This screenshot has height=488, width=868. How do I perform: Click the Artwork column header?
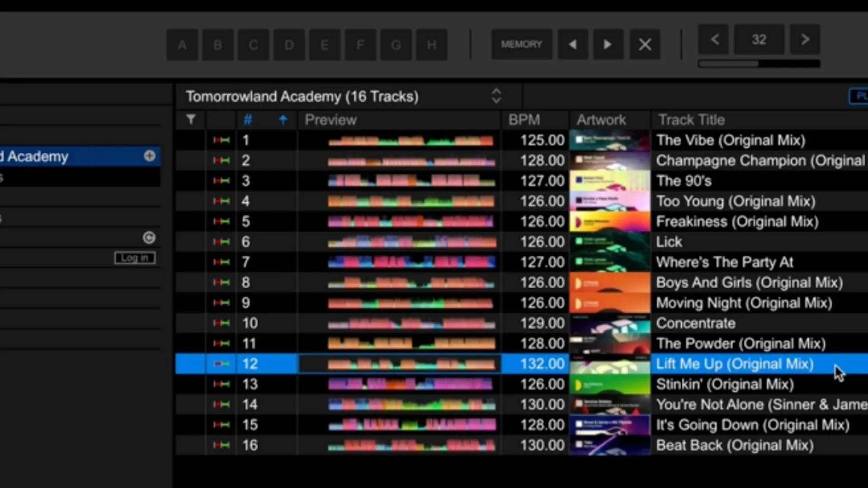click(601, 120)
